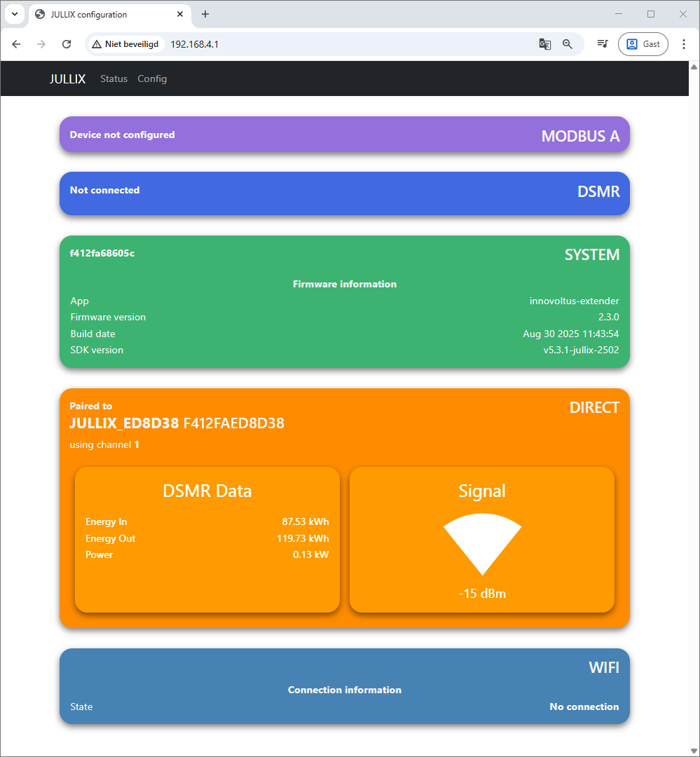
Task: Open the Config page in navbar
Action: (152, 79)
